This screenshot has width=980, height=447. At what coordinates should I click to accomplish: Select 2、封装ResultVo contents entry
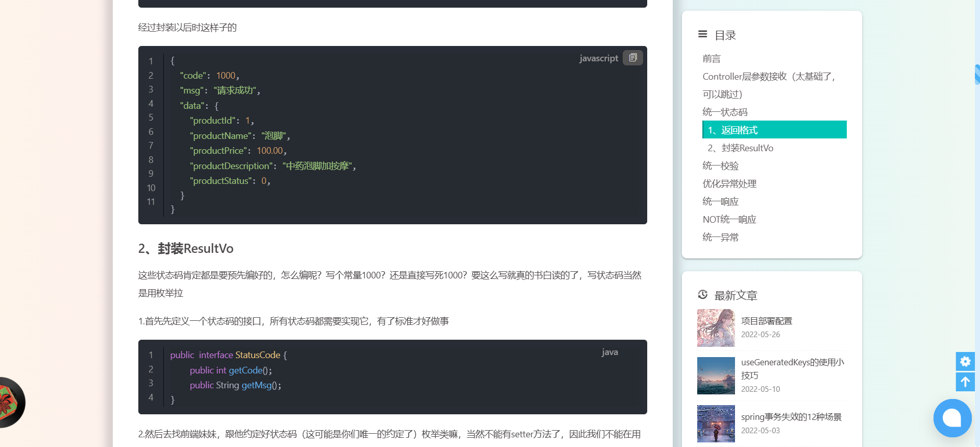pos(740,148)
